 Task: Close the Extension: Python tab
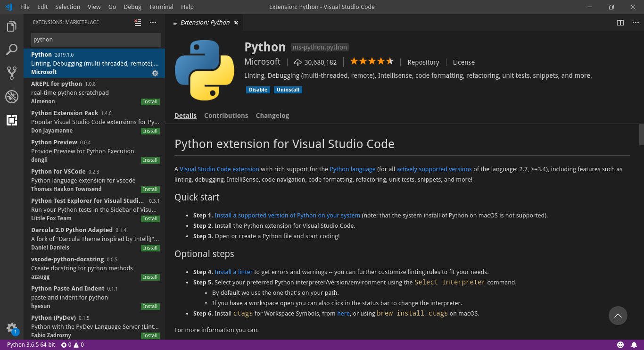(x=236, y=23)
